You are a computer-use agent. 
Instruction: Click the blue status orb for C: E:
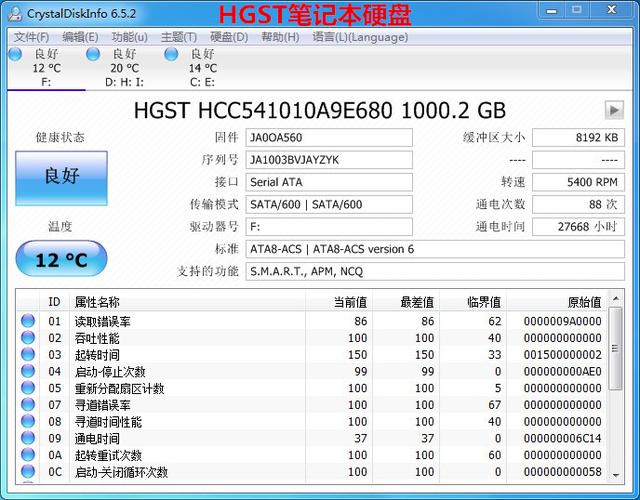(x=171, y=54)
